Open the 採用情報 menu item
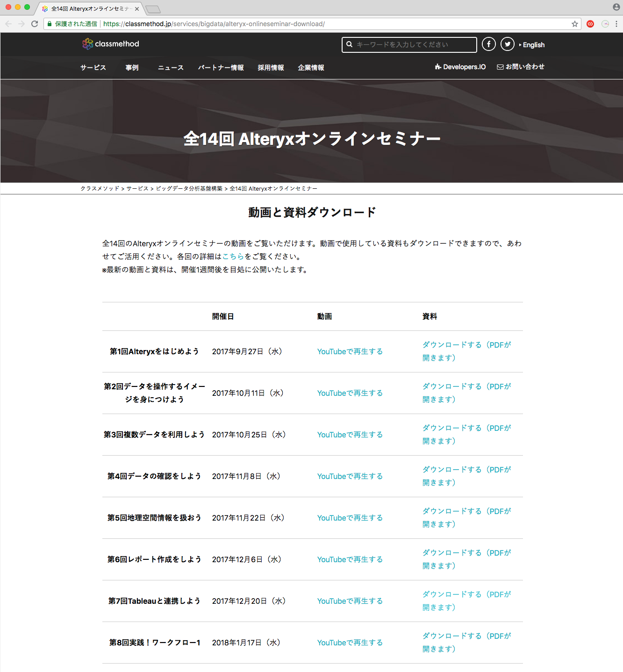This screenshot has height=672, width=623. pos(271,68)
